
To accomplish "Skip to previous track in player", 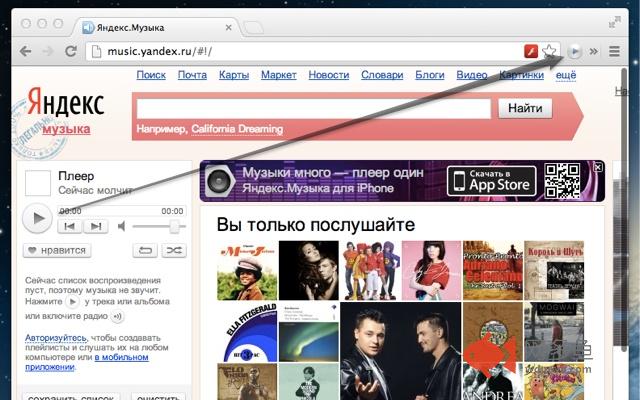I will tap(70, 226).
